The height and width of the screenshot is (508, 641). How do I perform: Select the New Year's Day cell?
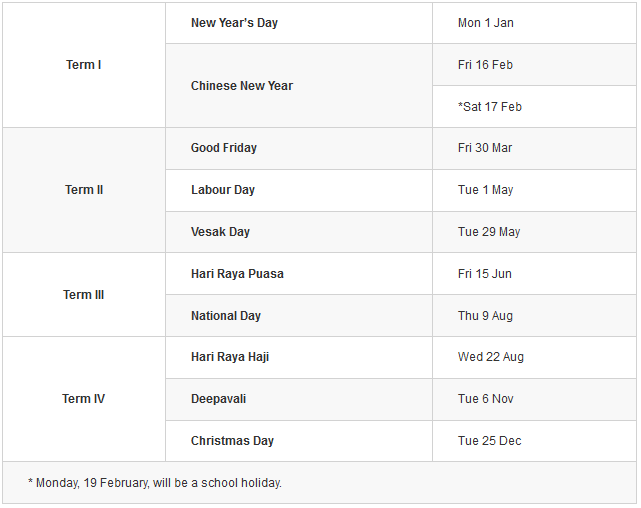click(234, 23)
